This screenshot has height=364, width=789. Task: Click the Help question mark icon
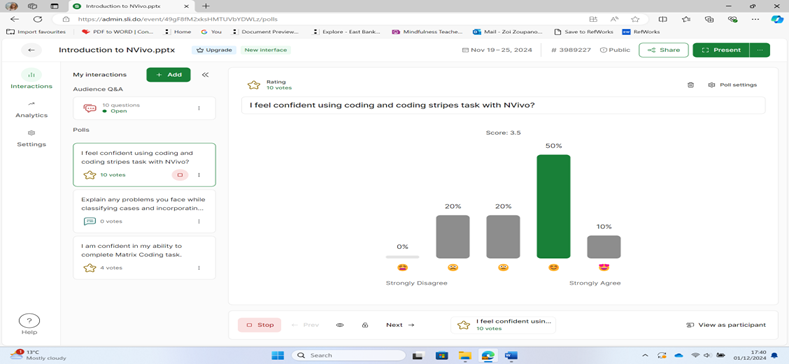click(29, 321)
